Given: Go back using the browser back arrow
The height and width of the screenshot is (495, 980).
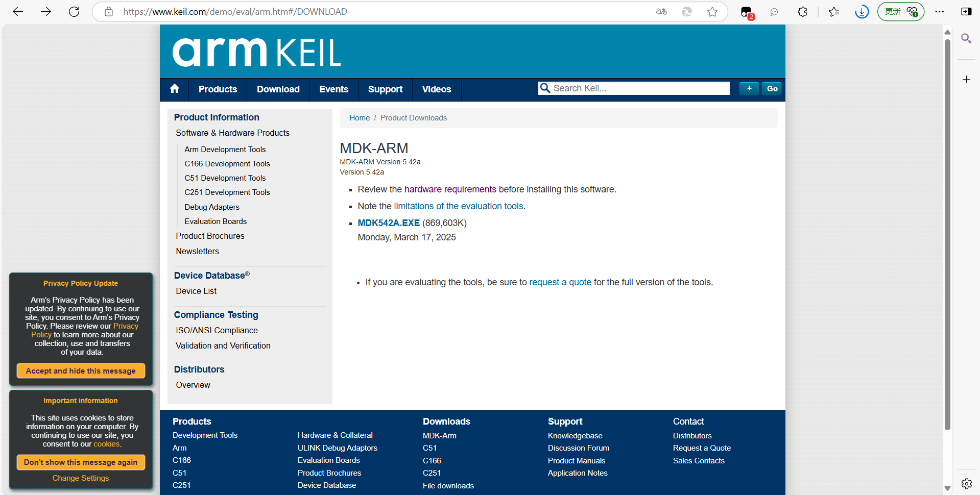Looking at the screenshot, I should click(x=18, y=12).
